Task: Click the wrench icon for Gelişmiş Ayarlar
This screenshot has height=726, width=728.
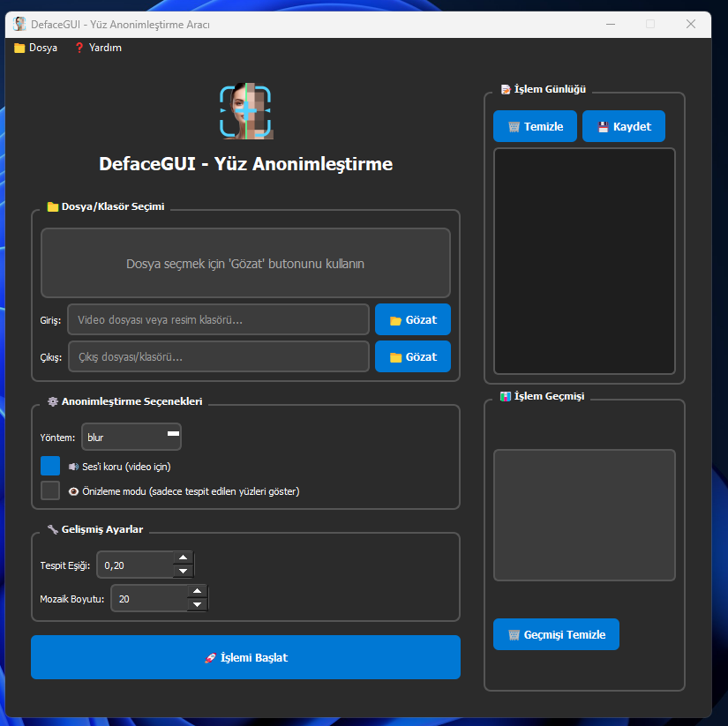Action: [x=53, y=529]
